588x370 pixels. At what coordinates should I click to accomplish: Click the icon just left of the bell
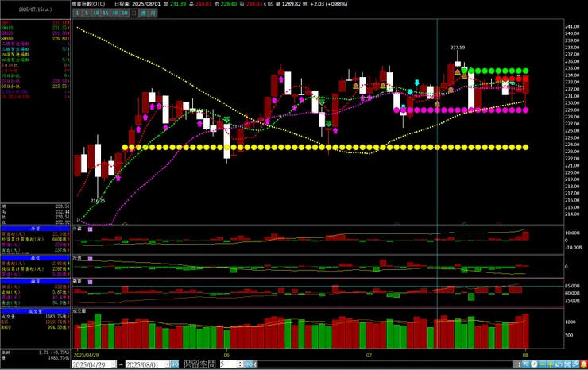[x=575, y=364]
